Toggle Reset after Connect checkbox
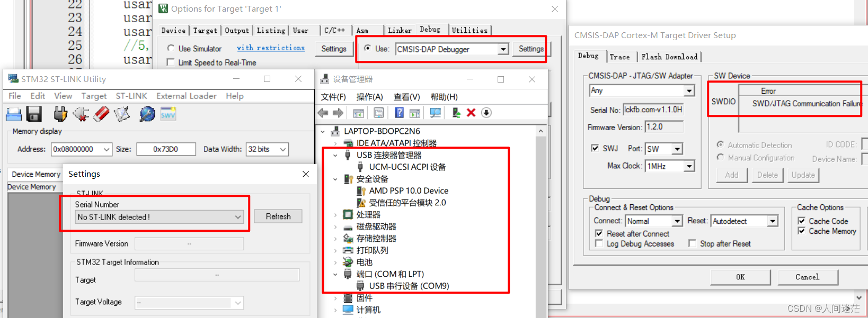 click(599, 233)
